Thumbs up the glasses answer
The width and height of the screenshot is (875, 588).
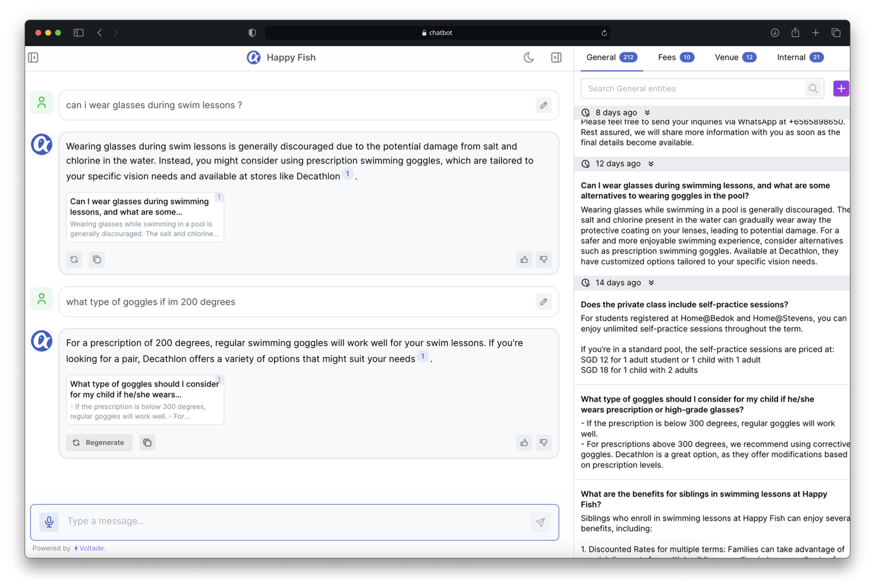click(524, 260)
